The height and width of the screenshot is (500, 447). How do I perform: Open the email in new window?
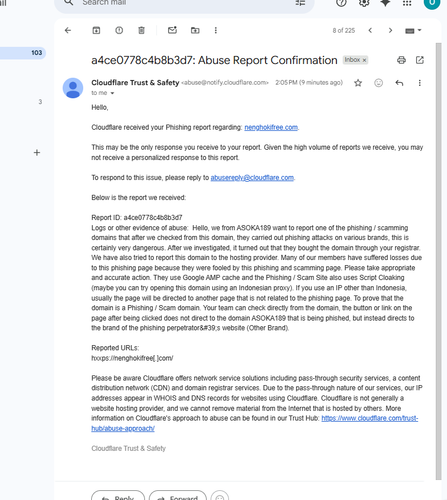click(x=420, y=60)
